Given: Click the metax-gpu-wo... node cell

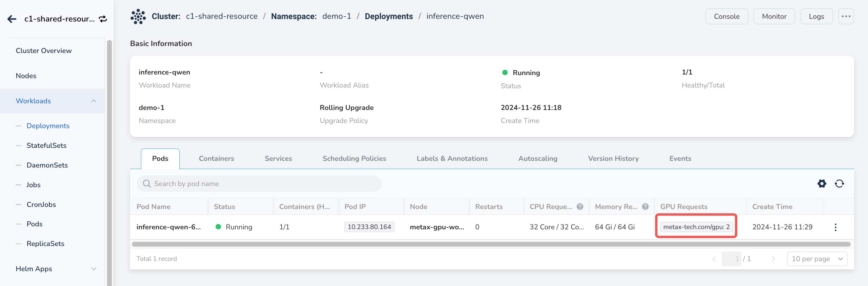Looking at the screenshot, I should (x=437, y=227).
